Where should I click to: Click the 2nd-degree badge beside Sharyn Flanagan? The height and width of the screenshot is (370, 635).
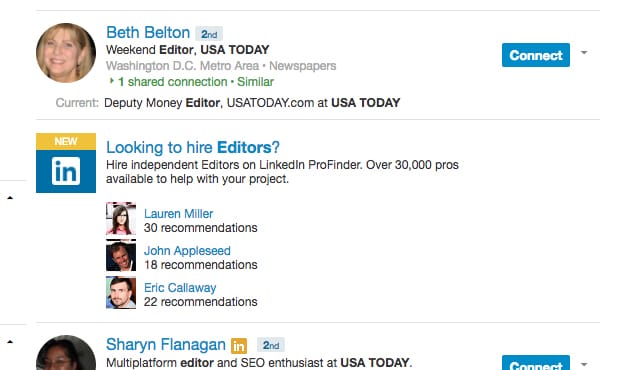pos(271,345)
